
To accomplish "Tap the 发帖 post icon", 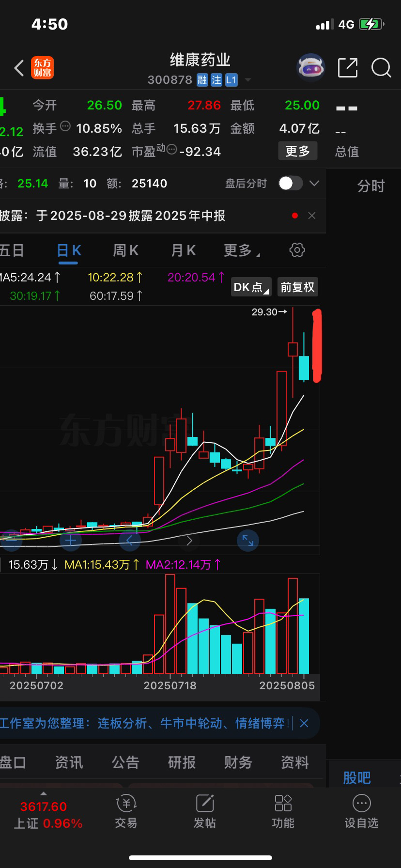I will click(205, 812).
